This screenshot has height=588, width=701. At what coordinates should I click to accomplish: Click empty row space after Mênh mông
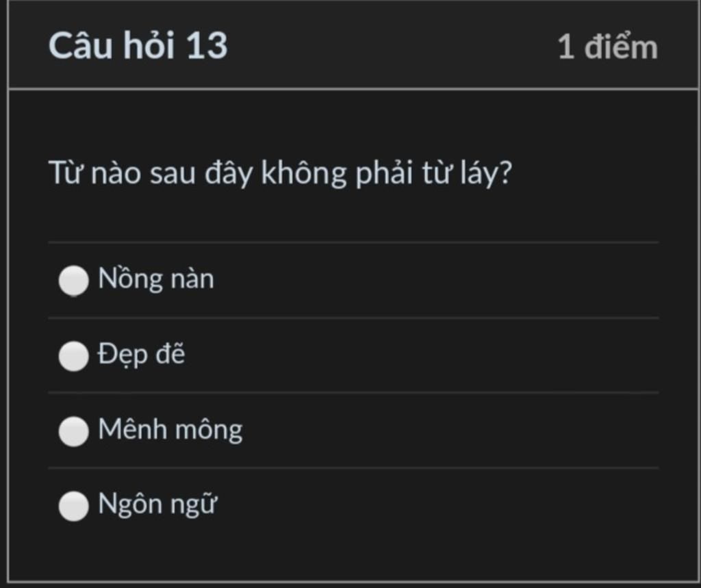[x=452, y=431]
